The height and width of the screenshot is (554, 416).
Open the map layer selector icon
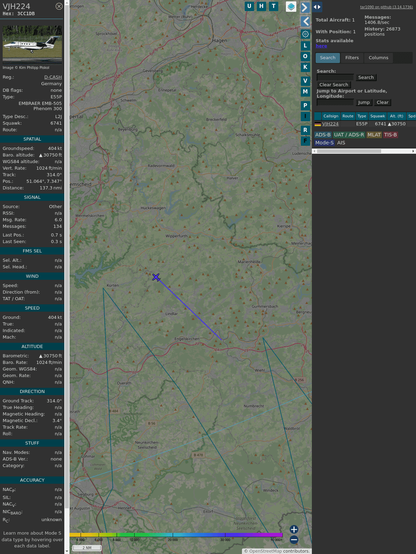click(291, 6)
